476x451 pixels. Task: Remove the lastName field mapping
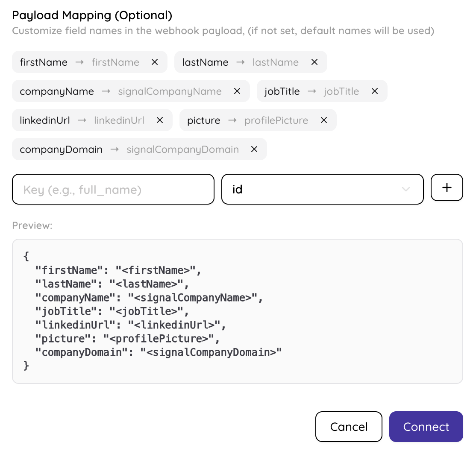click(x=314, y=62)
